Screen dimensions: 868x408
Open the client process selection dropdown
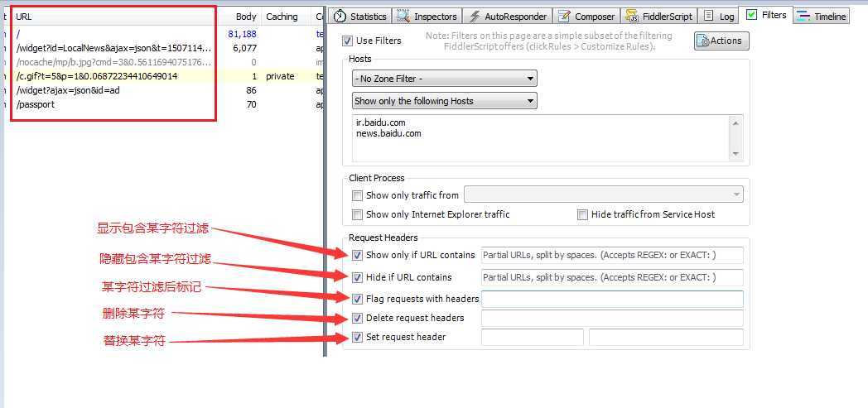point(604,194)
